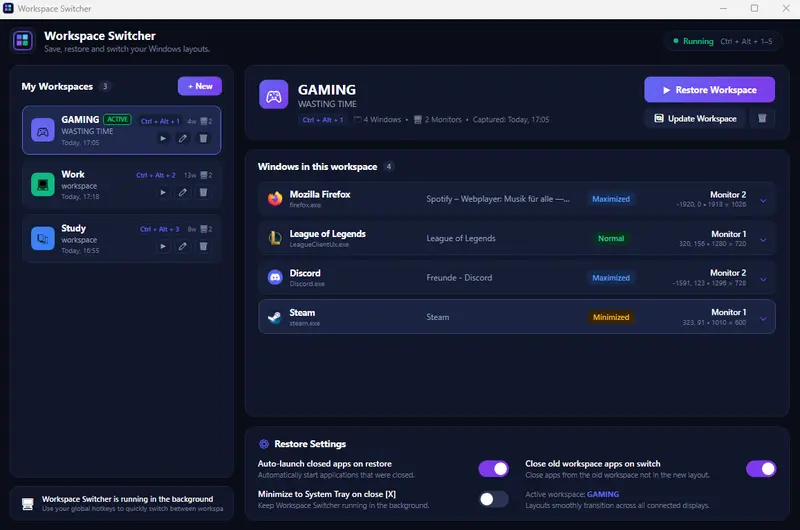Click the League of Legends icon
The image size is (800, 530).
pyautogui.click(x=275, y=238)
